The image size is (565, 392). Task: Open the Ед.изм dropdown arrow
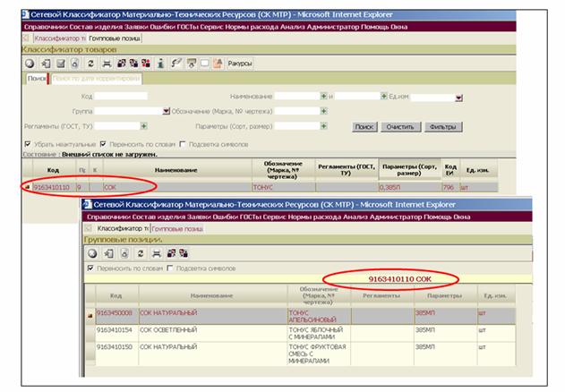[x=458, y=98]
